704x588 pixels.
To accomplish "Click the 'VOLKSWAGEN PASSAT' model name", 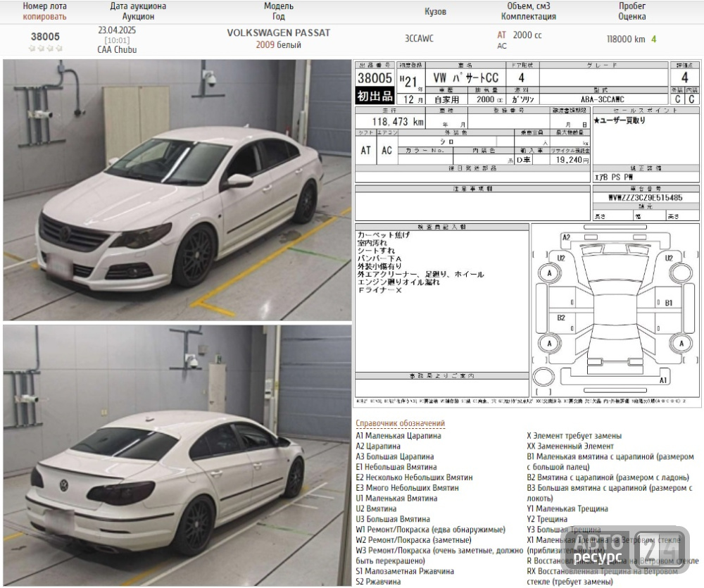I will 278,33.
